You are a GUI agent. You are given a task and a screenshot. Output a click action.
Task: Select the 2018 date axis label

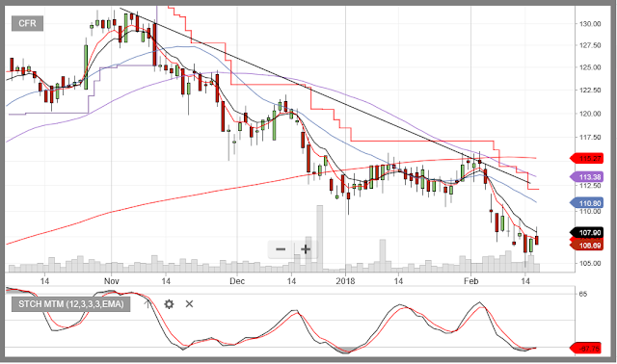pos(345,281)
